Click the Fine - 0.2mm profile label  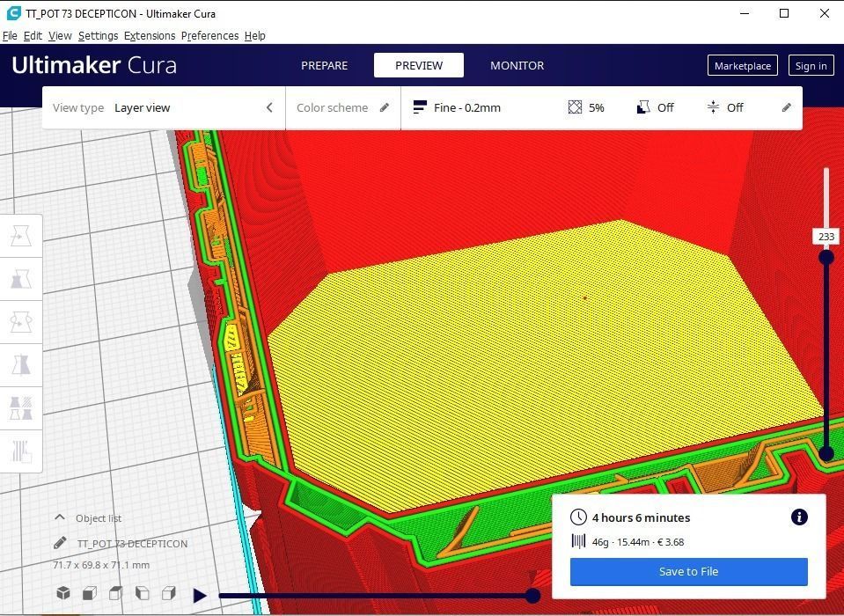click(467, 107)
